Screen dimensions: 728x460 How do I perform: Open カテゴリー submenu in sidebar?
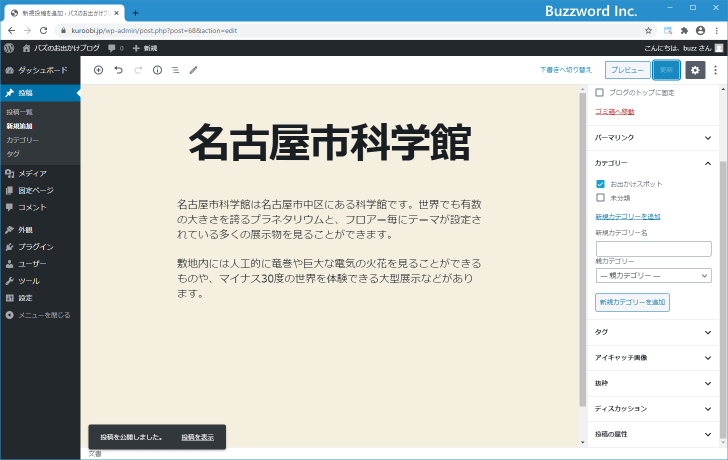click(x=22, y=140)
